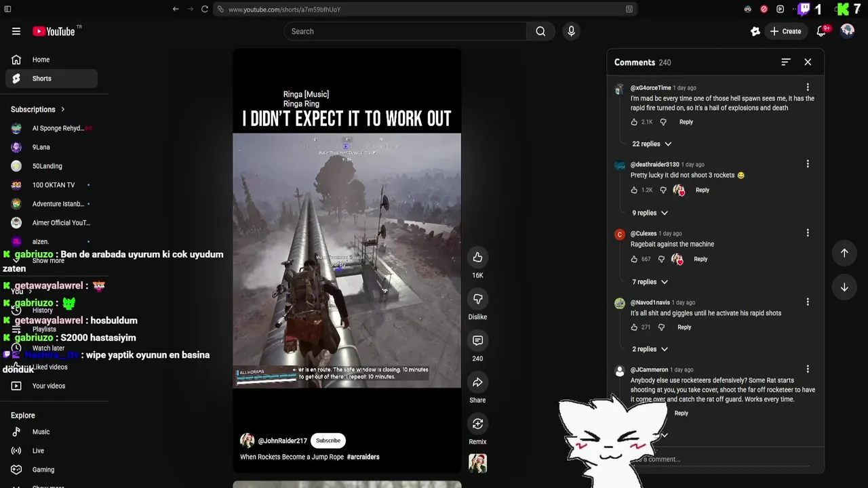
Task: Open sort options for the comments
Action: point(786,62)
